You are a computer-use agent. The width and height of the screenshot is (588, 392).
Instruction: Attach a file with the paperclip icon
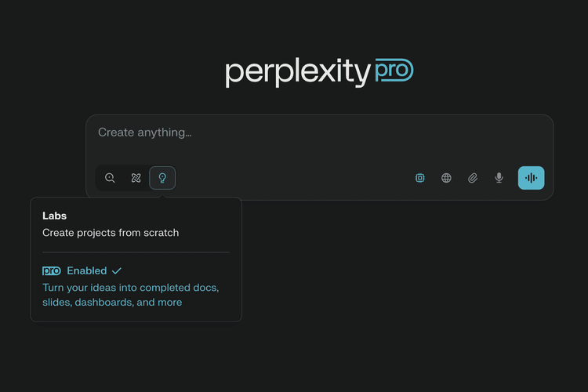click(x=473, y=178)
